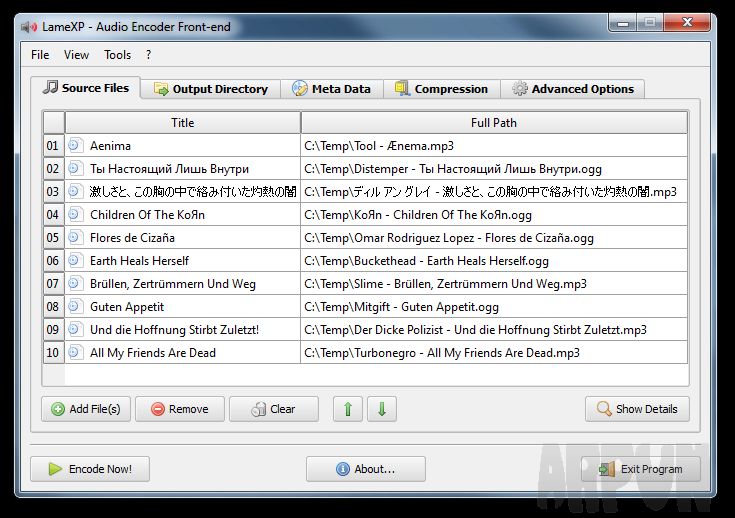Click the audio file icon beside Guten Appetit
This screenshot has height=518, width=735.
pyautogui.click(x=75, y=307)
